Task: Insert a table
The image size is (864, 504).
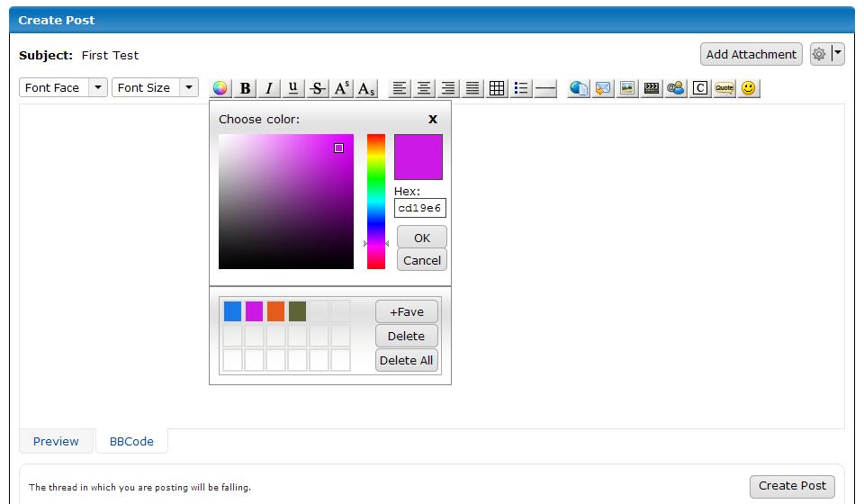Action: (497, 88)
